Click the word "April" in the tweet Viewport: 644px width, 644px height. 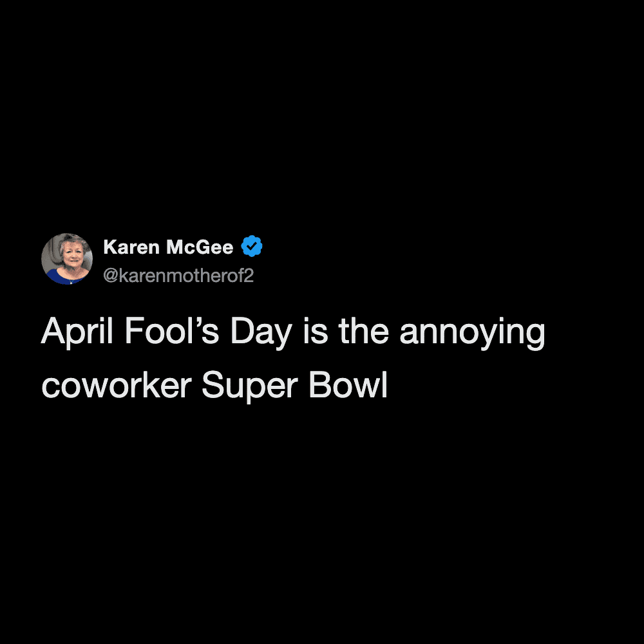(x=77, y=332)
